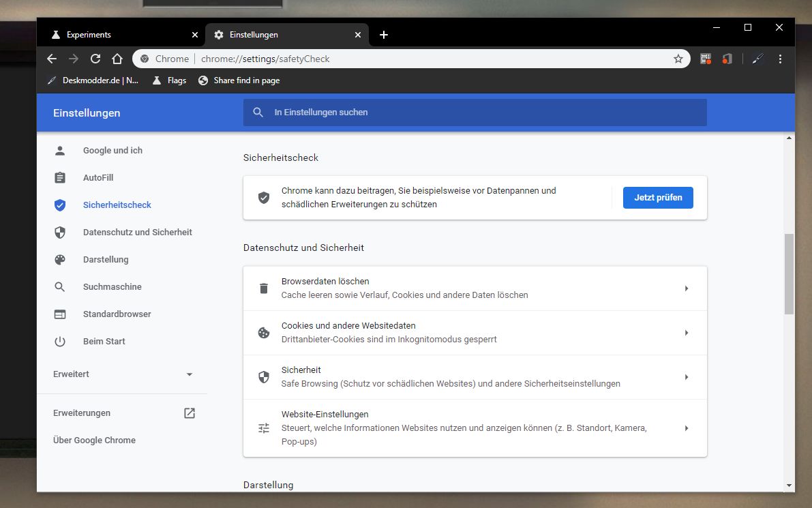The image size is (812, 508).
Task: Open Suchmaschine in the sidebar
Action: pyautogui.click(x=112, y=287)
